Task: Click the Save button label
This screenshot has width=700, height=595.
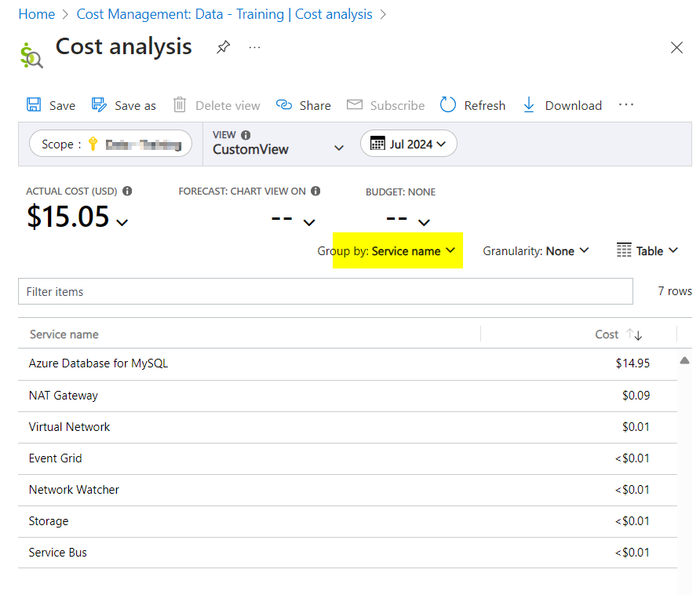Action: [62, 105]
